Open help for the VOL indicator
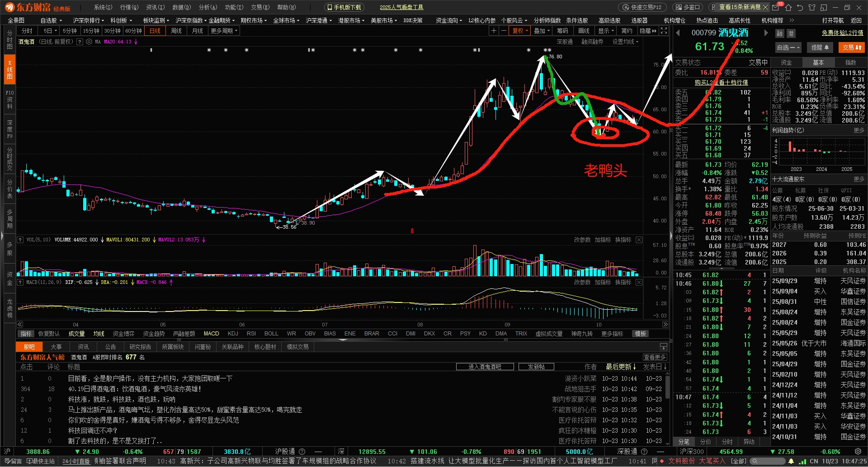 tap(20, 240)
